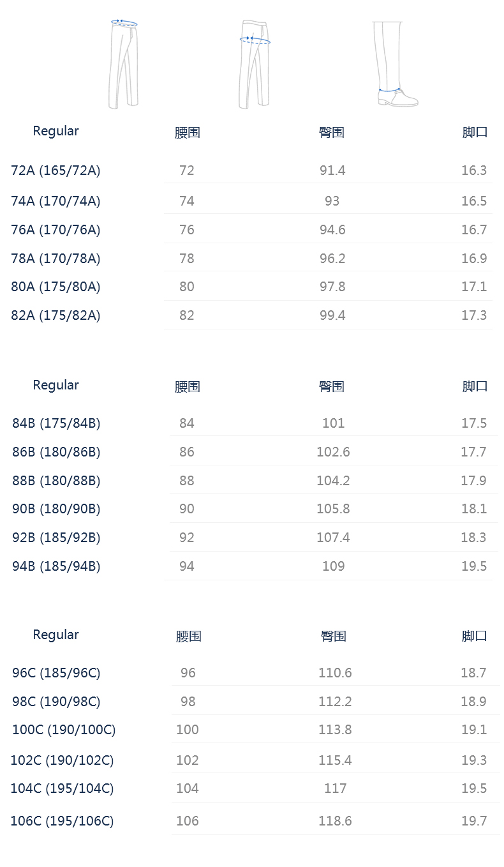Screen dimensions: 504x867
Task: Click the second table's 臀围 column header
Action: [x=332, y=386]
